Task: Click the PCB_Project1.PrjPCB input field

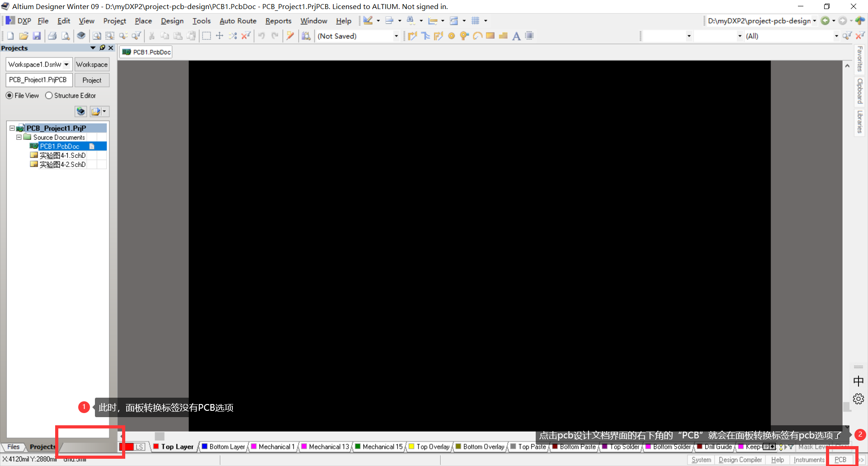Action: click(39, 80)
